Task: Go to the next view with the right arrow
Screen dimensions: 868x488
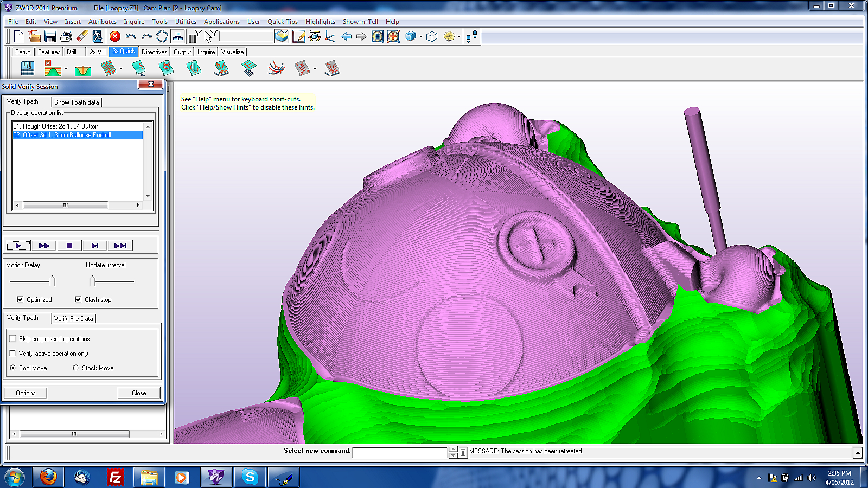Action: point(362,36)
